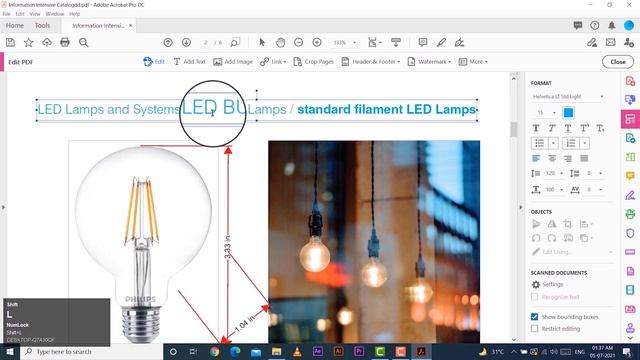
Task: Open notifications bell
Action: (611, 25)
